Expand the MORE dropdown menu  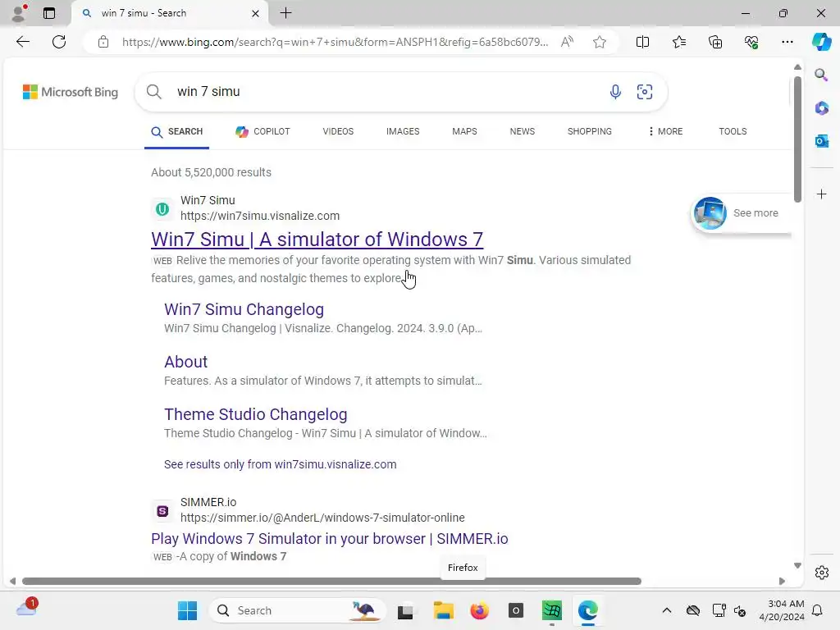665,131
